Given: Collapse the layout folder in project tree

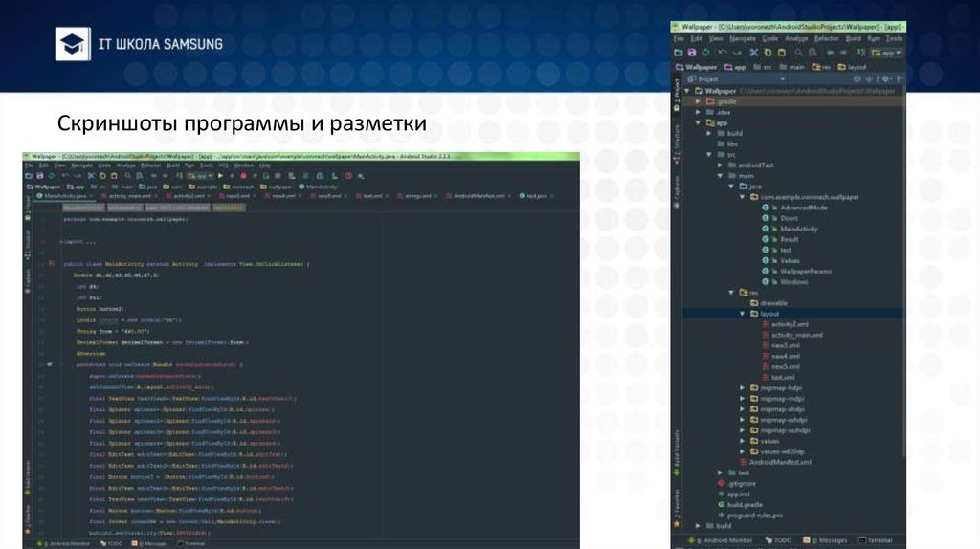Looking at the screenshot, I should [x=743, y=313].
